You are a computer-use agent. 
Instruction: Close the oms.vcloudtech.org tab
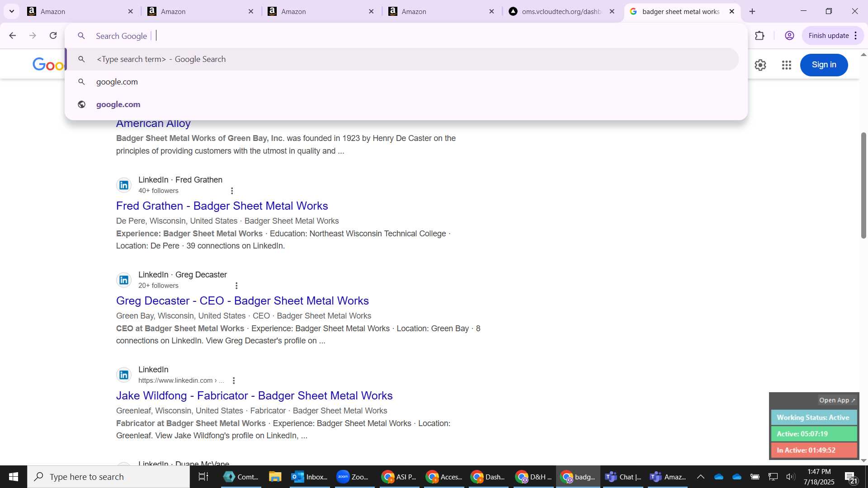(612, 11)
